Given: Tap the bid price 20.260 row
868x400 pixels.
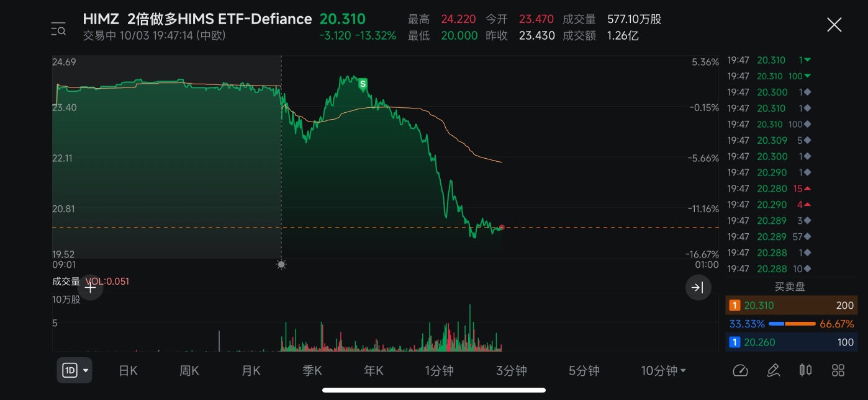Looking at the screenshot, I should coord(791,342).
